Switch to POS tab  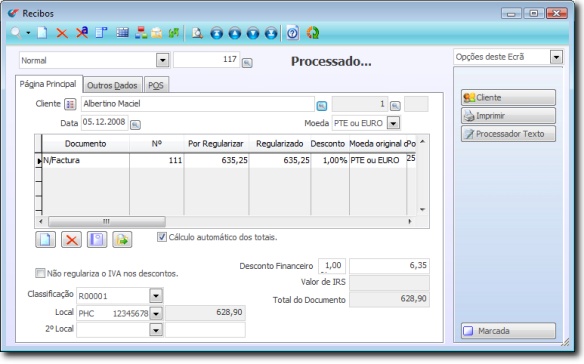[156, 86]
